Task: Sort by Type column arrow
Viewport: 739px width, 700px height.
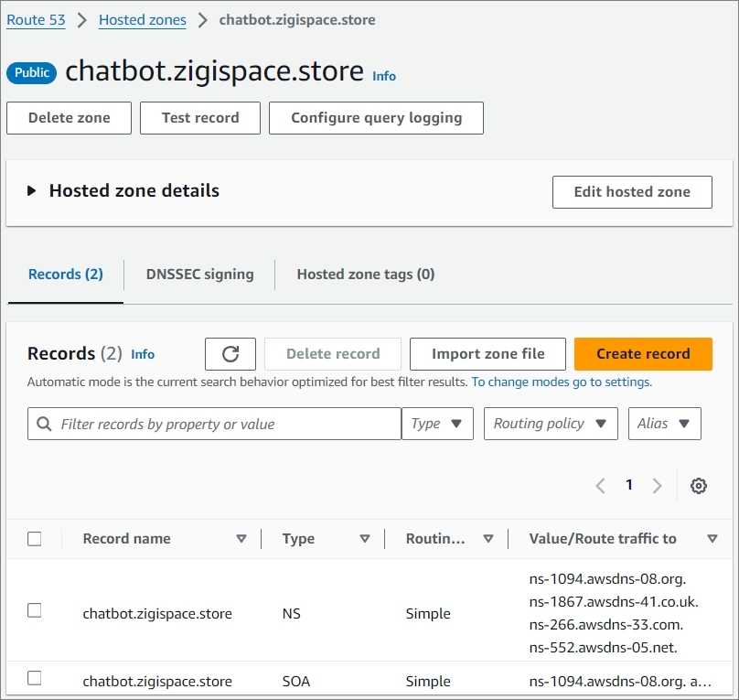Action: click(x=364, y=538)
